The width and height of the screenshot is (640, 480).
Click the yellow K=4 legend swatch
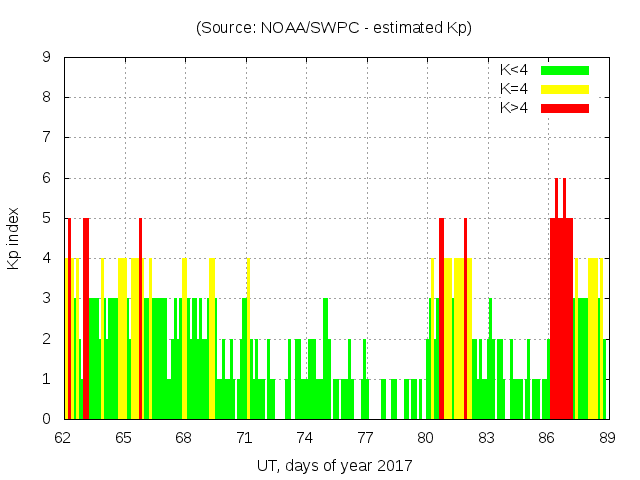565,89
